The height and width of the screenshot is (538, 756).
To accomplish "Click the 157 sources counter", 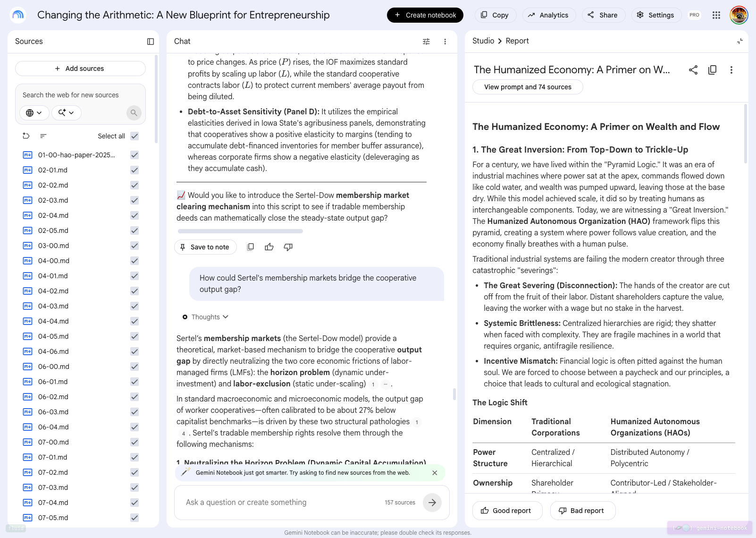I will tap(400, 503).
